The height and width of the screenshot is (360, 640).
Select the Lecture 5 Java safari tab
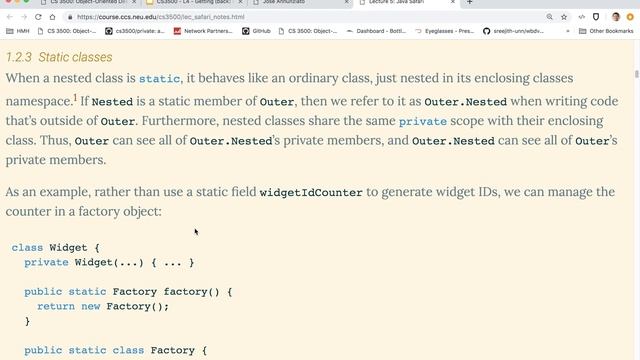(406, 2)
